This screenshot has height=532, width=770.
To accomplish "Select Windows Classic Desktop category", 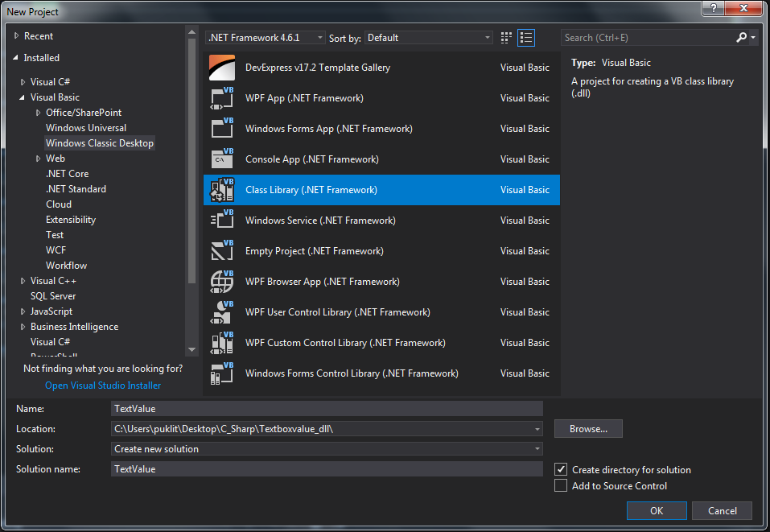I will tap(100, 143).
